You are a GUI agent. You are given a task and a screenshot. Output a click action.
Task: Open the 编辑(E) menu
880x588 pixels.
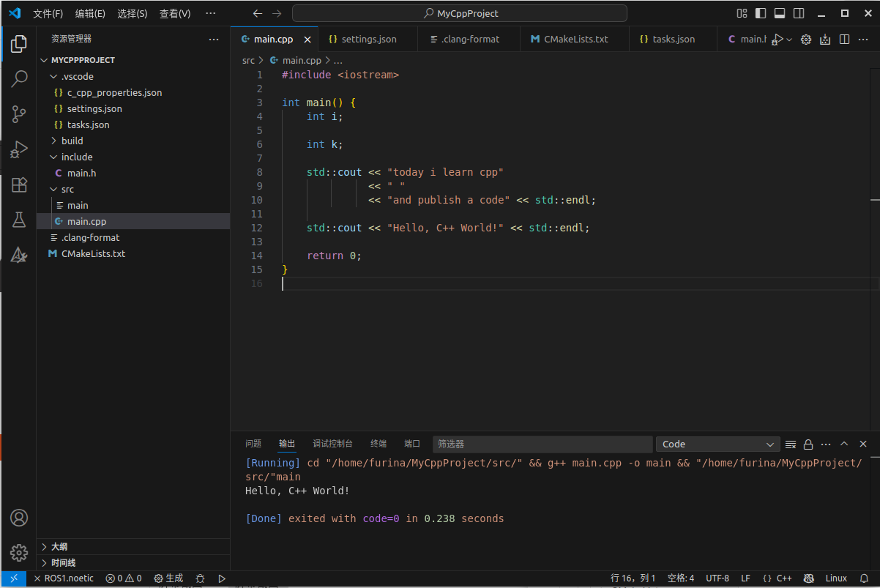(90, 13)
